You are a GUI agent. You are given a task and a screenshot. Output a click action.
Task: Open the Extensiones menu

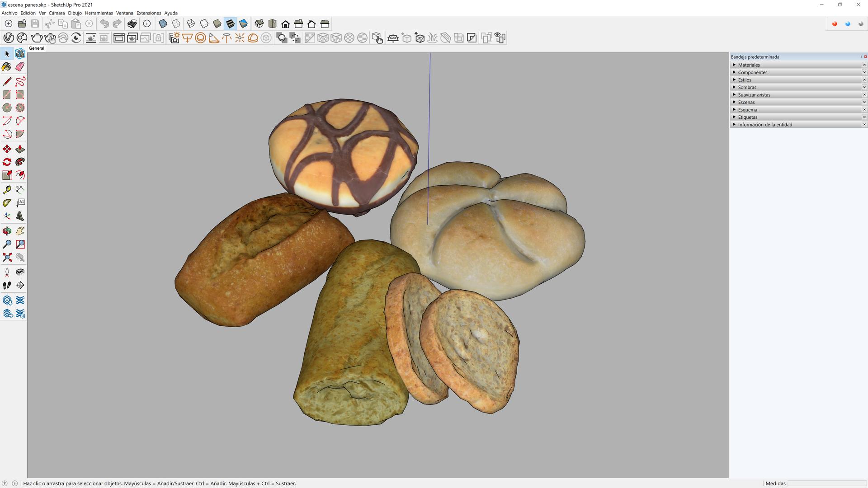pos(148,13)
